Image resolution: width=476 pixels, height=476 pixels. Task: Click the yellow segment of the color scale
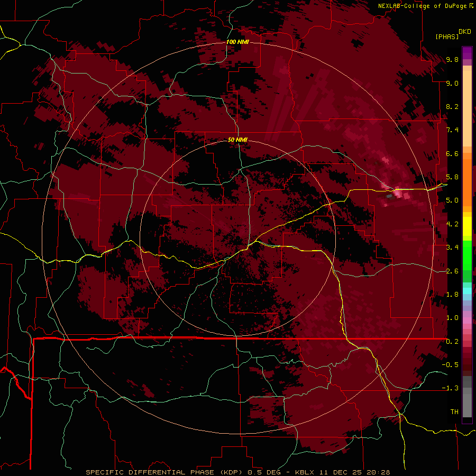point(467,226)
